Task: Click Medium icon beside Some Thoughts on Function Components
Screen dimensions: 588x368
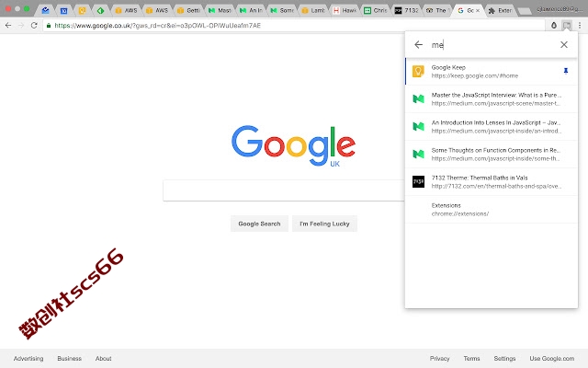Action: coord(418,154)
